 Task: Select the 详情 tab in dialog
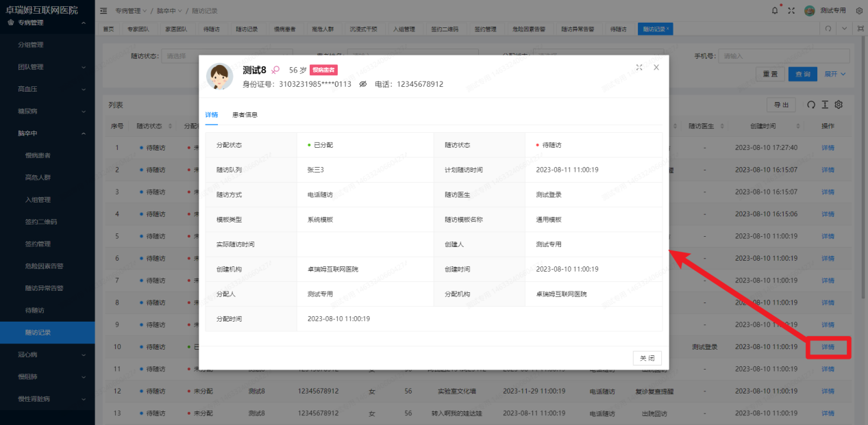[212, 115]
